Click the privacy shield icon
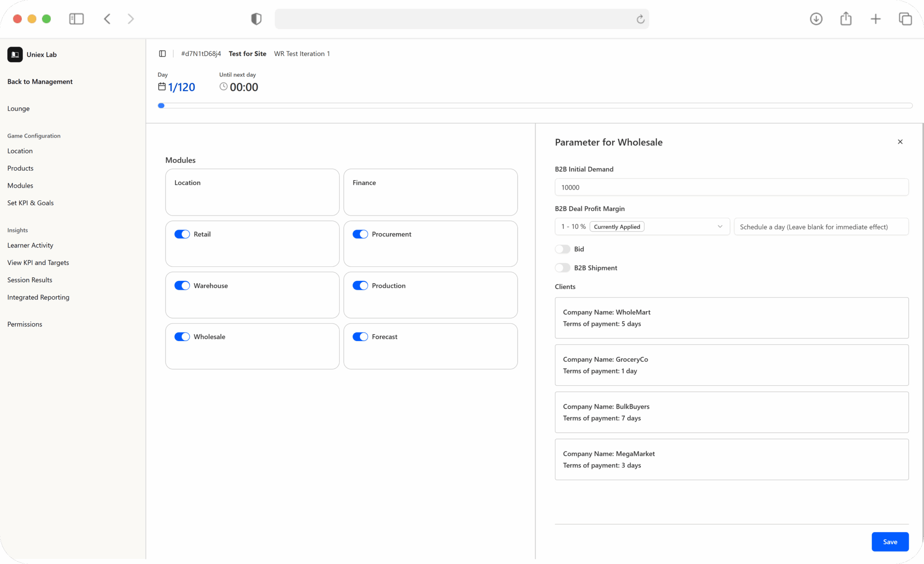 pos(256,19)
